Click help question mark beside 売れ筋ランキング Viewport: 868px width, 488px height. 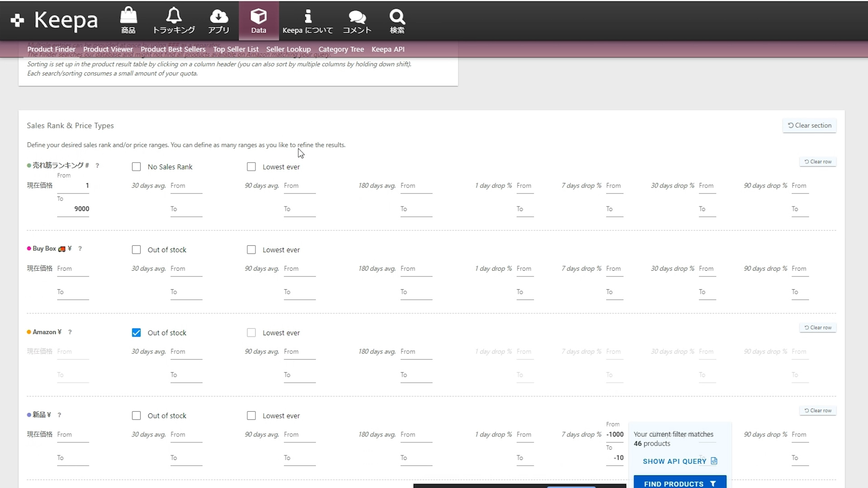[x=97, y=166]
